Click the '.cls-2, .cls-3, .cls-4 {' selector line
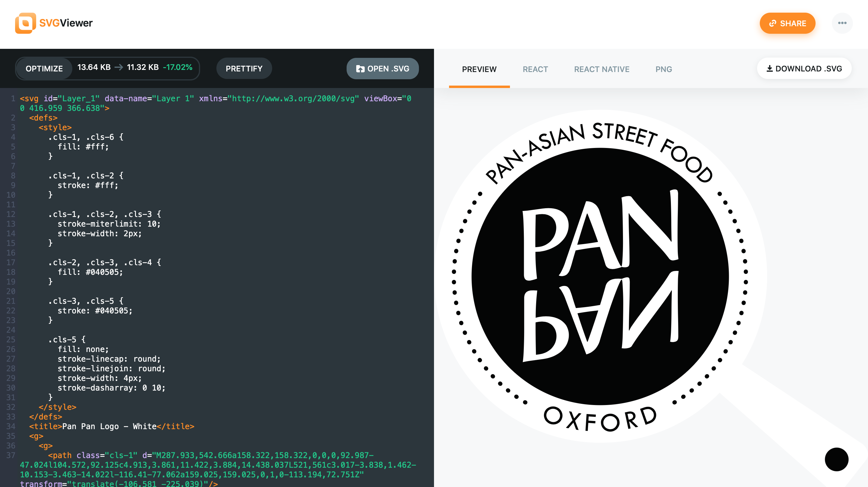The width and height of the screenshot is (868, 487). [x=105, y=262]
